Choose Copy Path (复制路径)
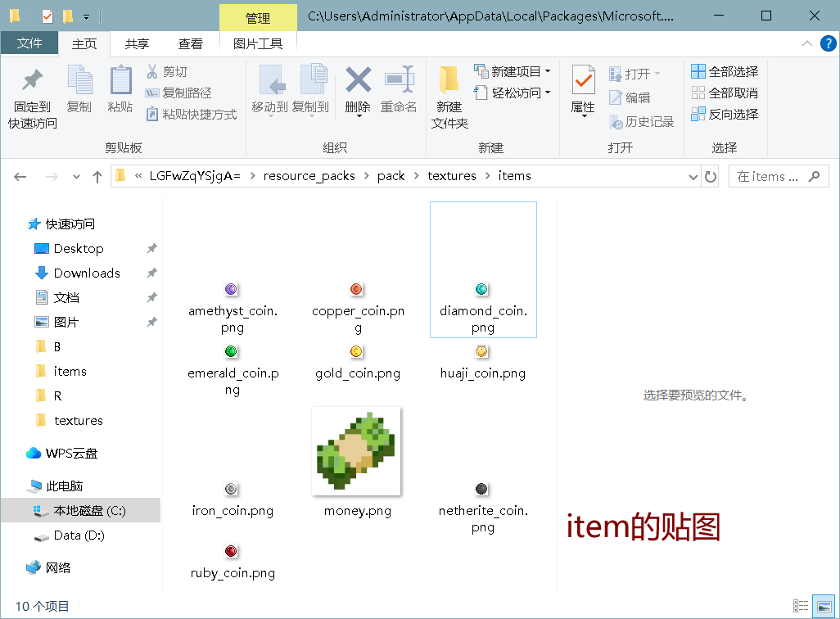The height and width of the screenshot is (619, 840). point(178,93)
